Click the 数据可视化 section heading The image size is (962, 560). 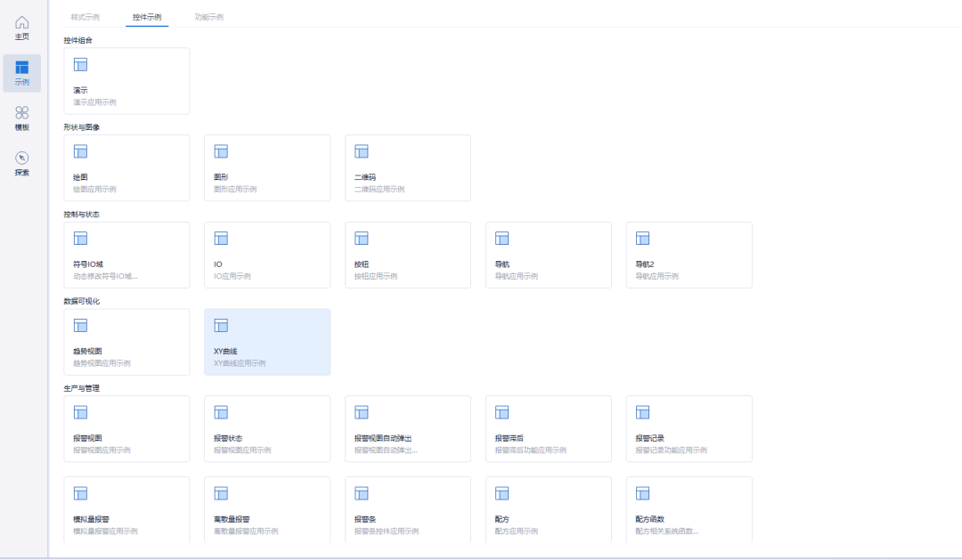point(82,301)
